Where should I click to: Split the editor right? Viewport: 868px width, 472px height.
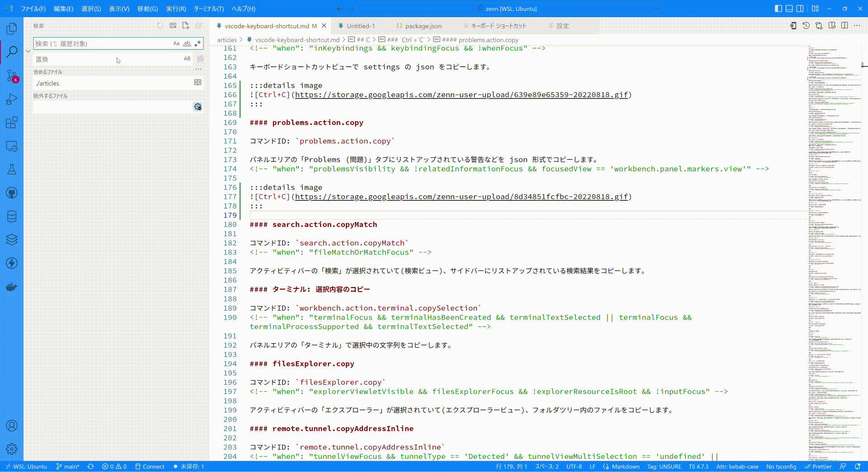(x=844, y=26)
